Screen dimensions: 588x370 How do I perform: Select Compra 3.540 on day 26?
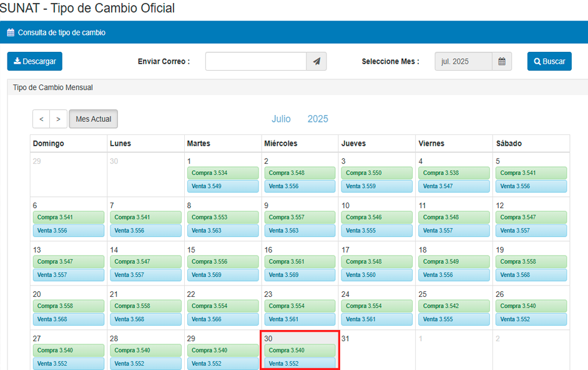click(x=531, y=306)
